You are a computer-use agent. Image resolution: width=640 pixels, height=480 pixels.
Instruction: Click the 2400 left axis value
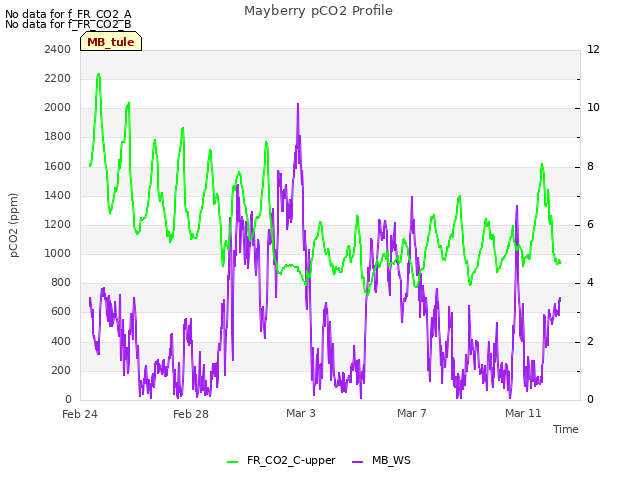(58, 49)
